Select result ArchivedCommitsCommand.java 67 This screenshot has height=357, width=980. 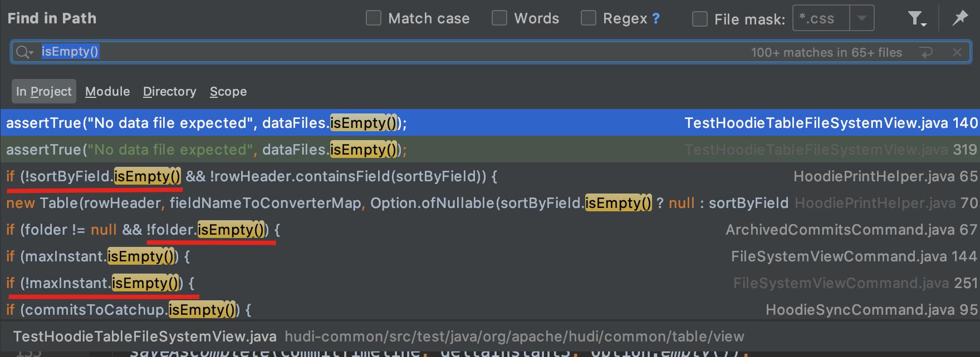pyautogui.click(x=490, y=230)
